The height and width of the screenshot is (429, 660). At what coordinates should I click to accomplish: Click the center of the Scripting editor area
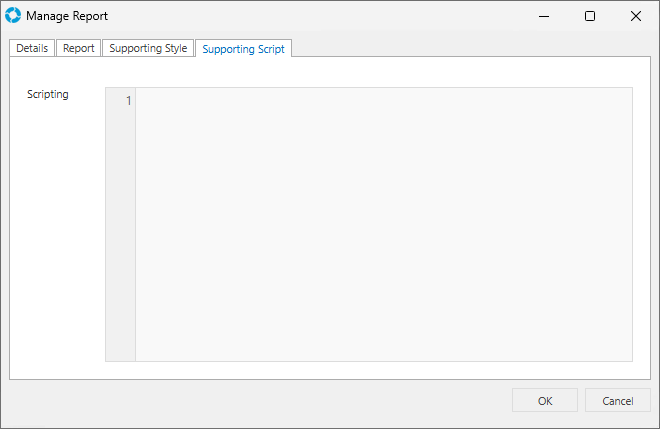pyautogui.click(x=383, y=224)
